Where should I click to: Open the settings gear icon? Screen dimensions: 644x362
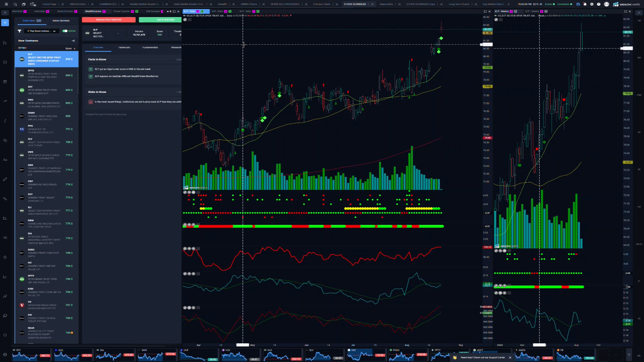pyautogui.click(x=592, y=4)
